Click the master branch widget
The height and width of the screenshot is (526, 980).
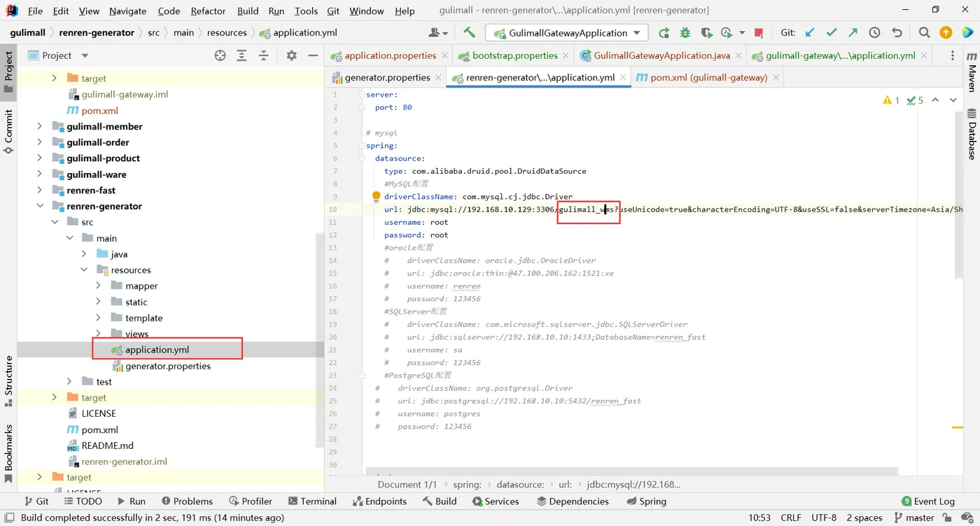click(913, 518)
